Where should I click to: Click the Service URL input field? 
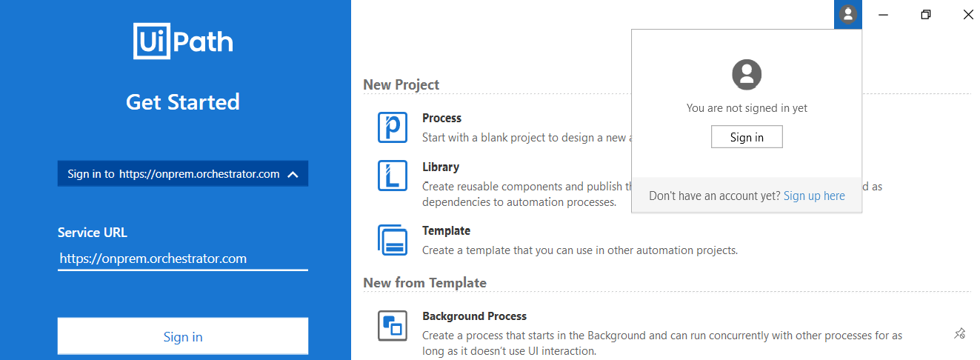tap(182, 259)
